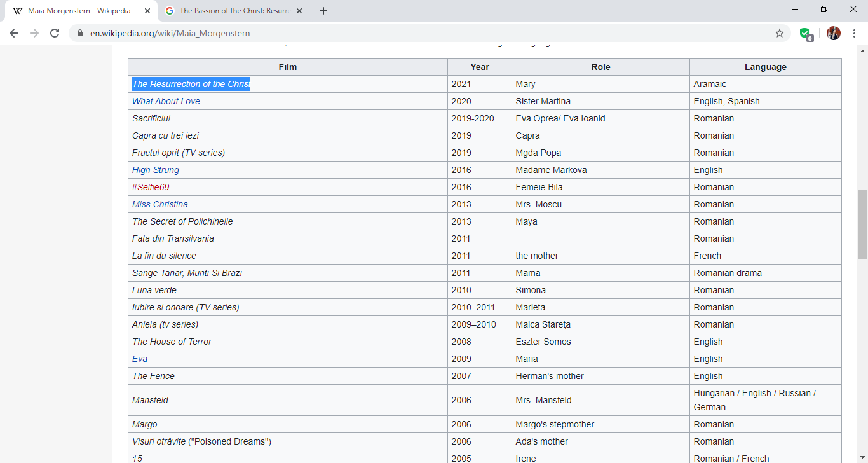
Task: Click the vertical page scrollbar thumb
Action: point(862,224)
